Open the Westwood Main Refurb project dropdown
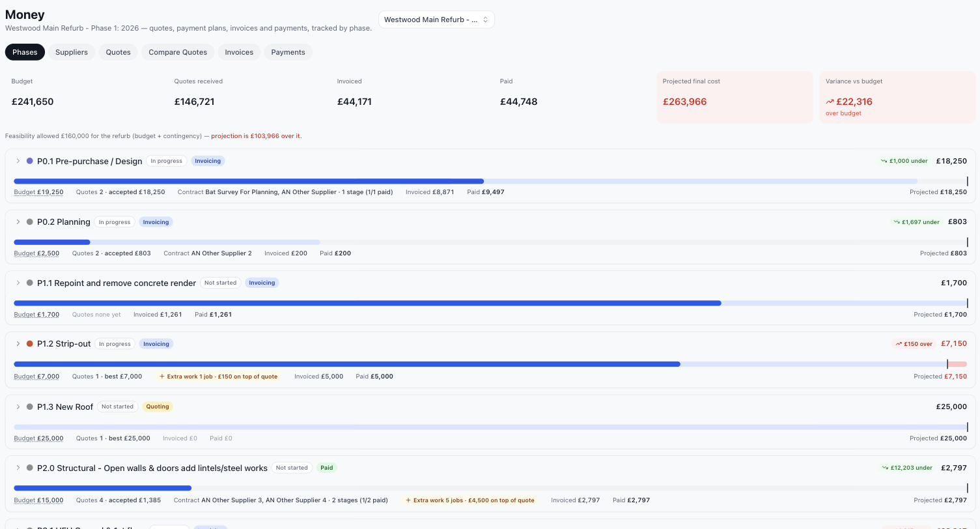The image size is (980, 529). [436, 20]
